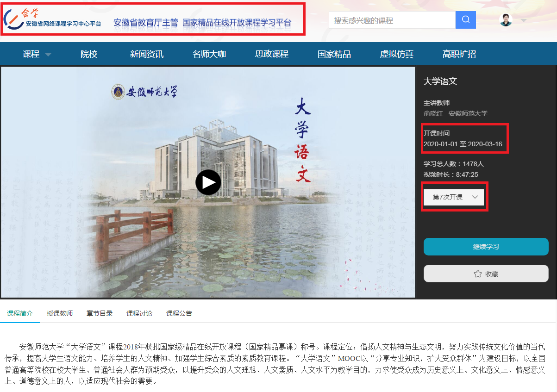Open the 院校 menu item
Viewport: 557px width, 392px height.
89,54
